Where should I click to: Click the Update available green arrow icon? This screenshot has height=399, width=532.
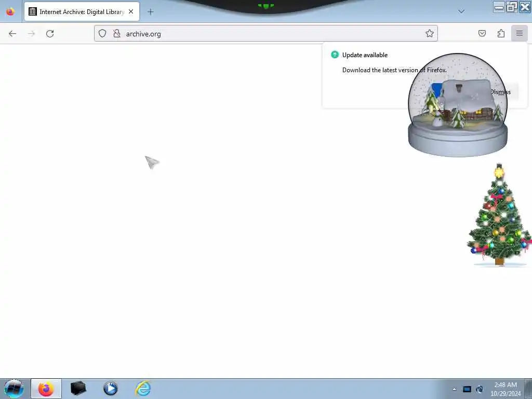click(335, 55)
